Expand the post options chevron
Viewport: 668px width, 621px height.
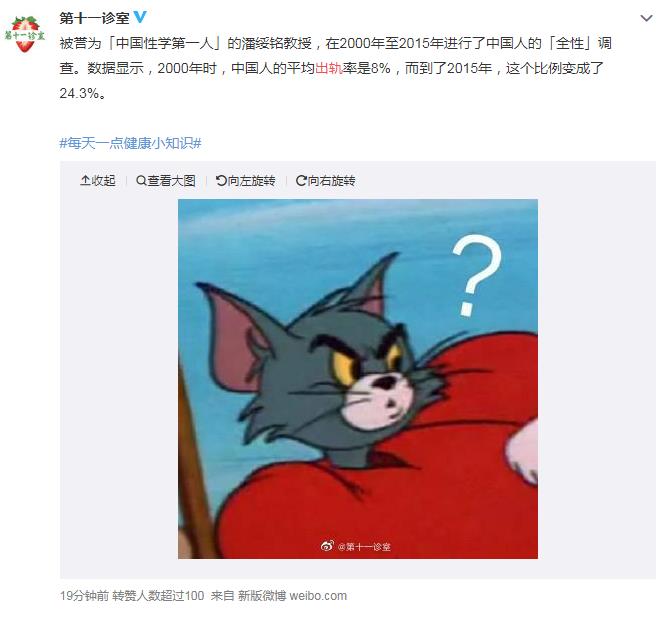pyautogui.click(x=646, y=18)
